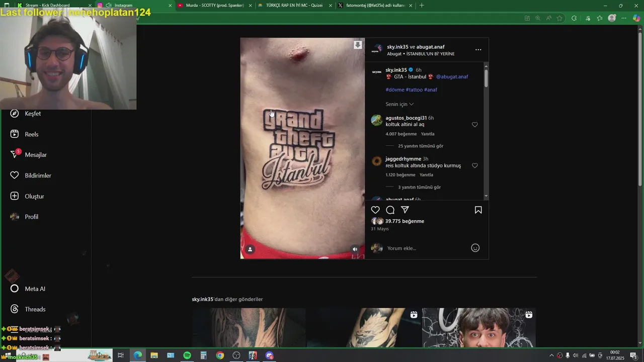
Task: Open Mesajlar (Messages) in the sidebar
Action: (x=29, y=155)
